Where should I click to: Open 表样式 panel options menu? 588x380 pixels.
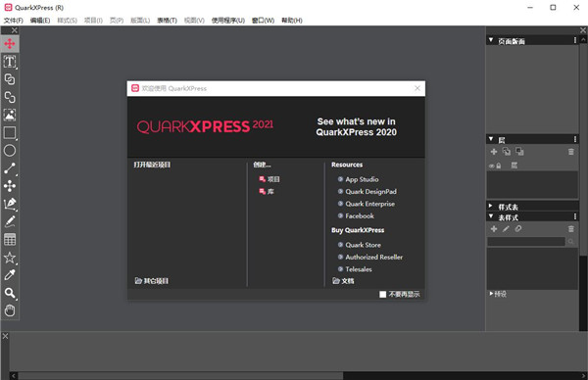pyautogui.click(x=575, y=216)
